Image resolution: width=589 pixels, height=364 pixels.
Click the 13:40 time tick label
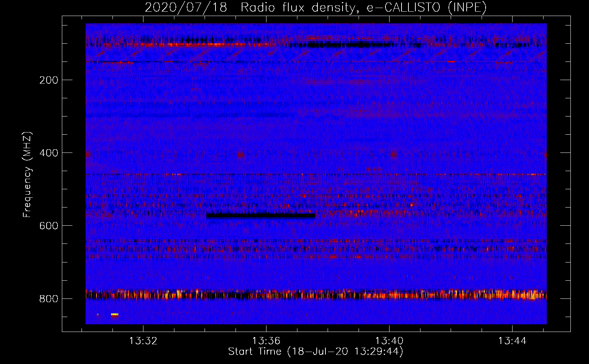[x=390, y=341]
